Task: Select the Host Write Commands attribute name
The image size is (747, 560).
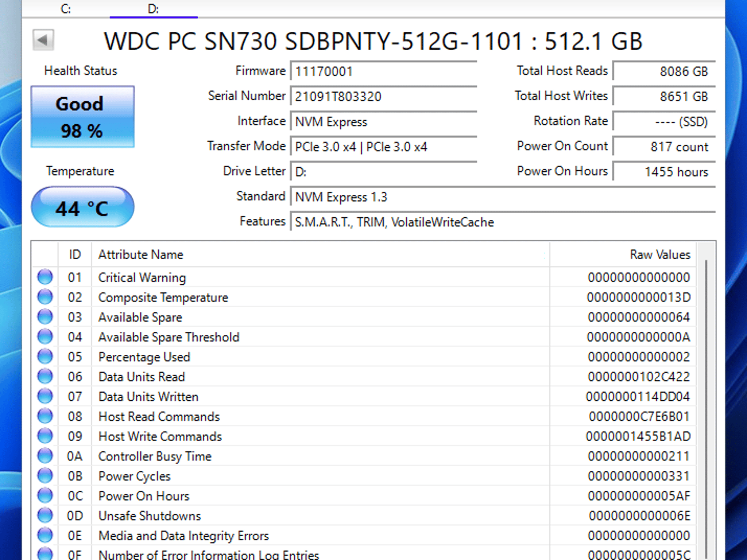Action: click(x=160, y=436)
